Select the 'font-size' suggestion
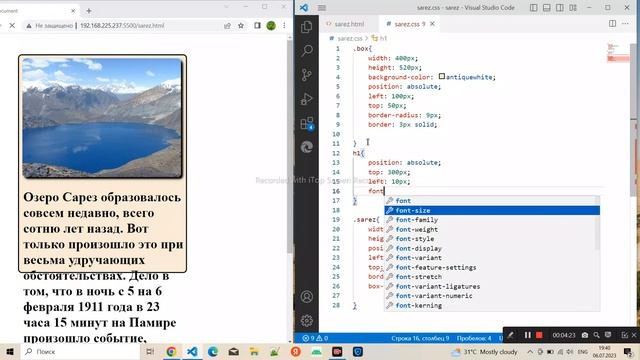640x360 pixels. click(x=492, y=210)
